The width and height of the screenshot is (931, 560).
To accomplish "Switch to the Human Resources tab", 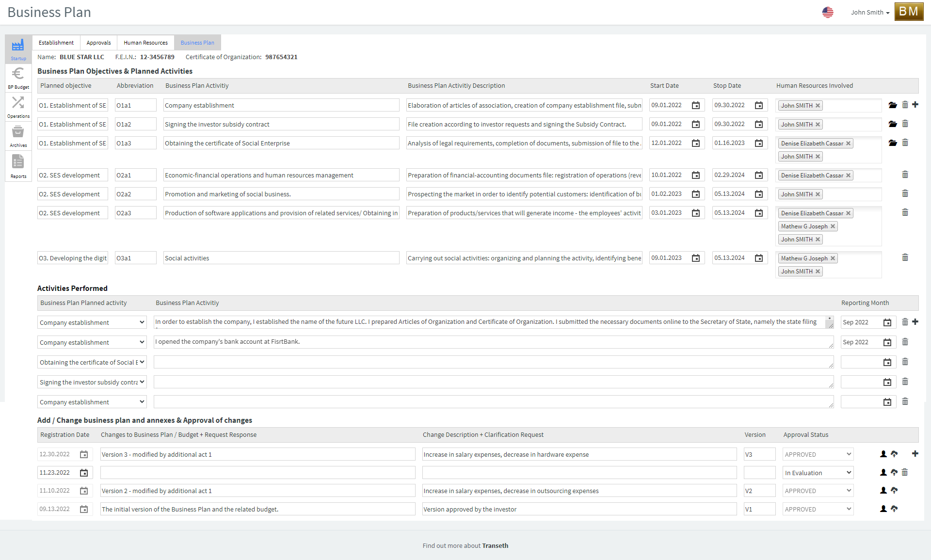I will pyautogui.click(x=145, y=43).
